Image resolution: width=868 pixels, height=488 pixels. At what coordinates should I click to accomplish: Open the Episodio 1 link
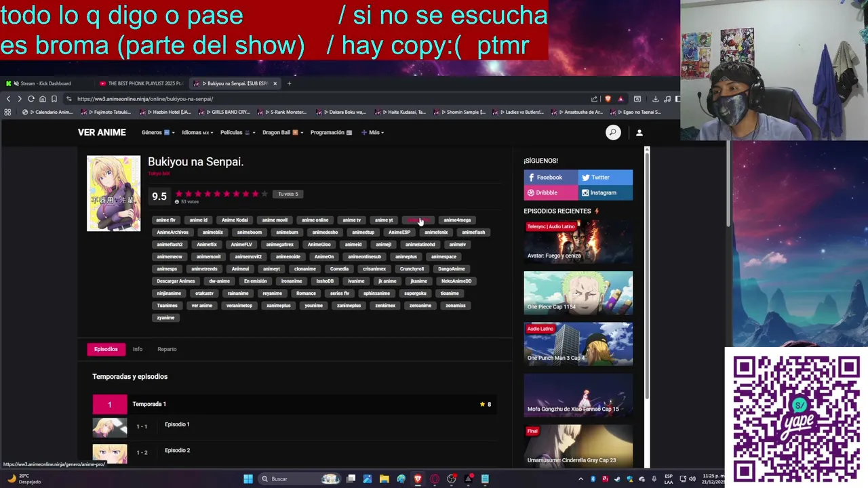177,424
